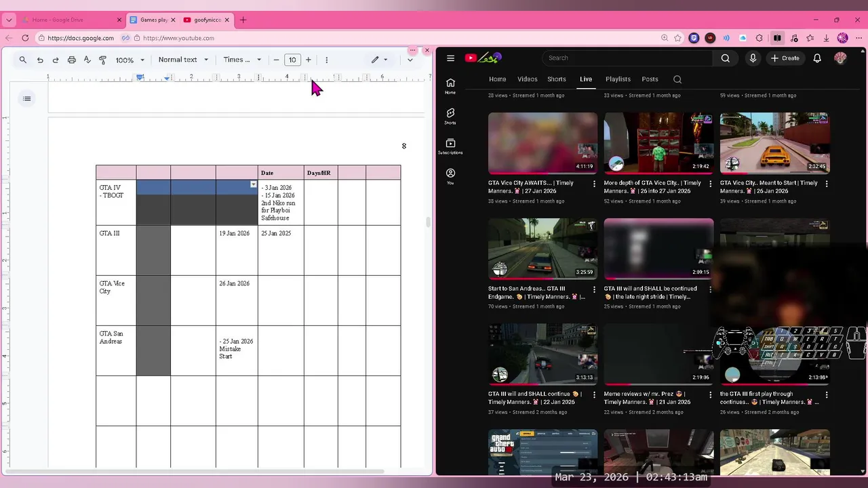The height and width of the screenshot is (488, 868).
Task: Open GTA III thumbnail with 3:13:13 duration
Action: 542,354
